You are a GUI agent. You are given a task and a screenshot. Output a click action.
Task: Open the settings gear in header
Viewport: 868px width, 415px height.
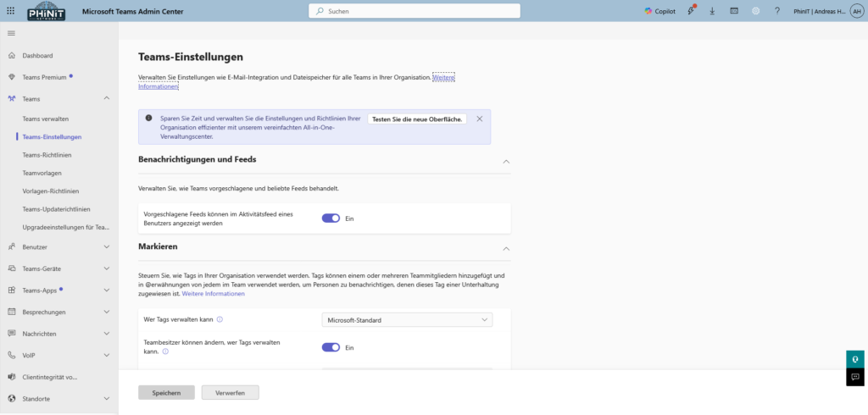click(755, 11)
